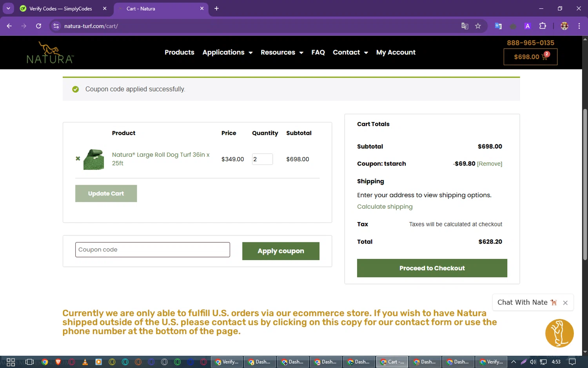Open the Extensions puzzle menu
The height and width of the screenshot is (368, 588).
(543, 26)
